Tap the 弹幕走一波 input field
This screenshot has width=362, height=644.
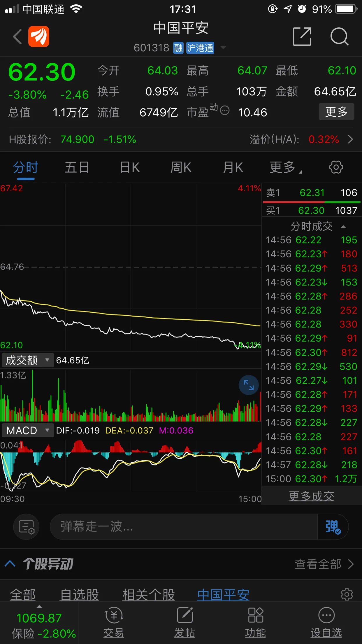point(184,527)
